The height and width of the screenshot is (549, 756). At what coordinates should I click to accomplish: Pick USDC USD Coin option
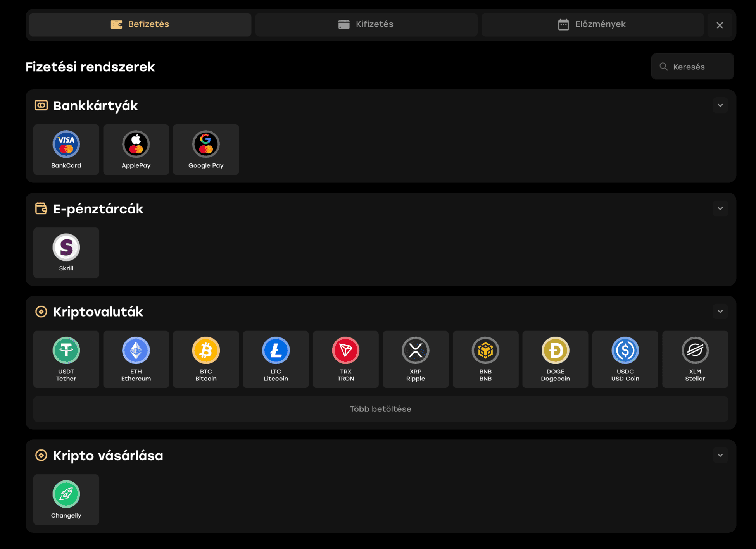point(625,359)
